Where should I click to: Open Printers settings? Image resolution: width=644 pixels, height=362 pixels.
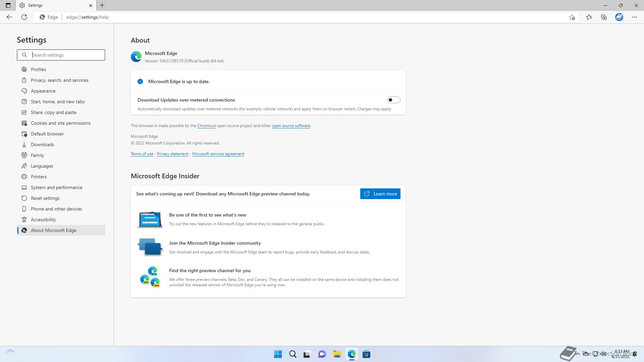(x=61, y=177)
